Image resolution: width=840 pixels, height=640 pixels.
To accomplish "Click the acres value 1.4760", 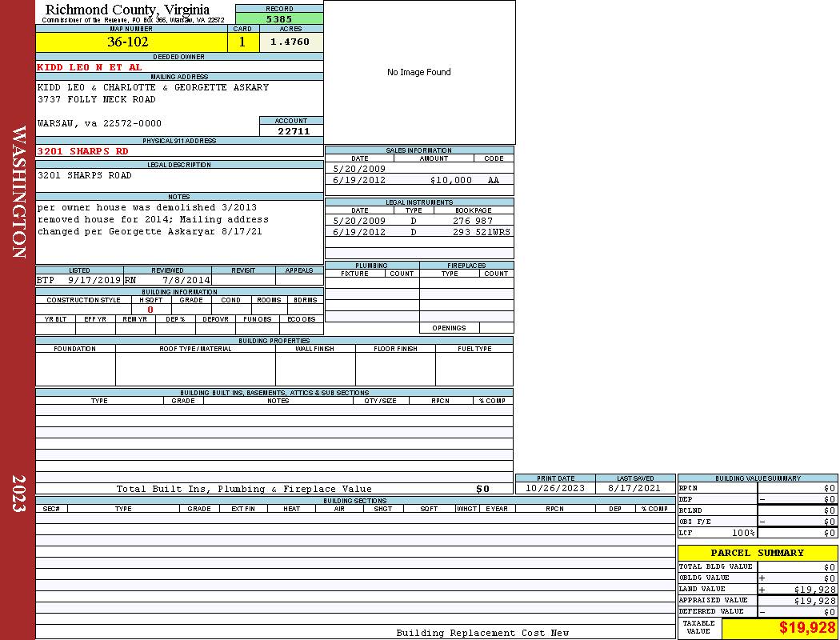I will tap(290, 42).
